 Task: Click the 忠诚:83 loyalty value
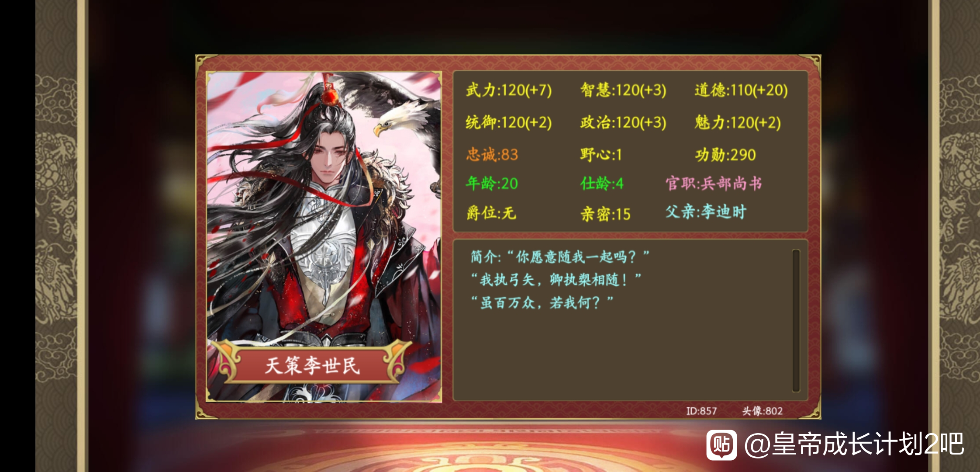point(492,154)
